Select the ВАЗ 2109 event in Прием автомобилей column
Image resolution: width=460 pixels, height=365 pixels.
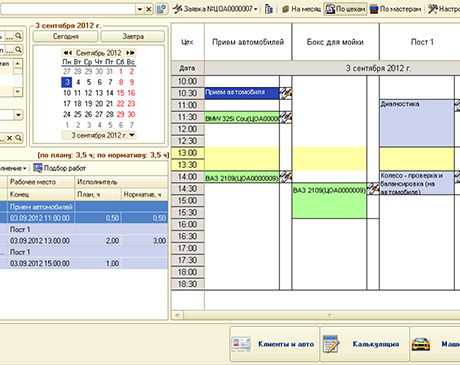tap(242, 177)
